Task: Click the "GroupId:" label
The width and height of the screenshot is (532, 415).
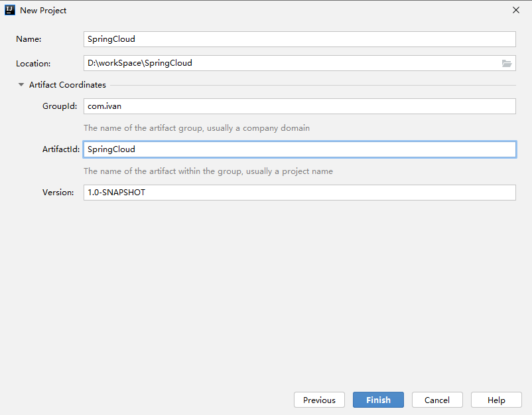Action: click(x=60, y=106)
